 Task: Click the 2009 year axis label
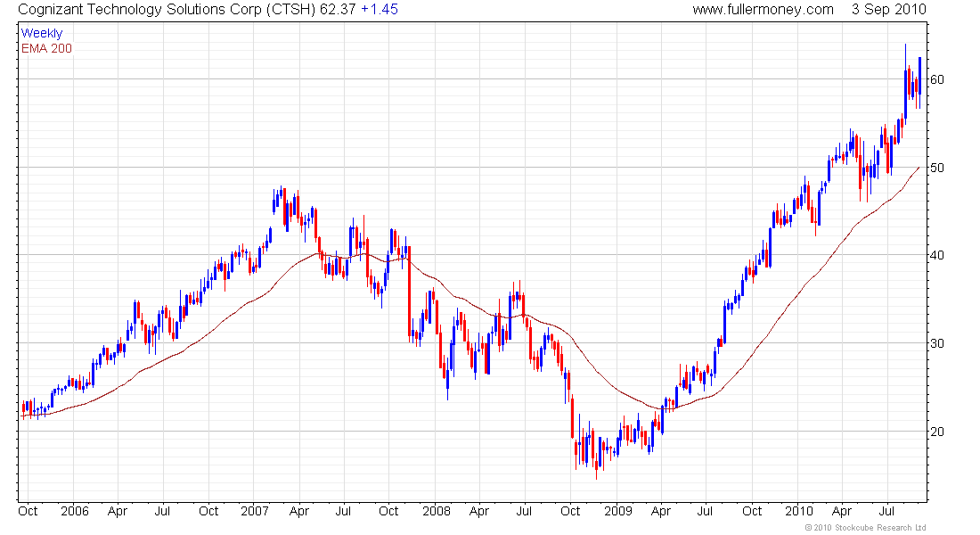618,511
